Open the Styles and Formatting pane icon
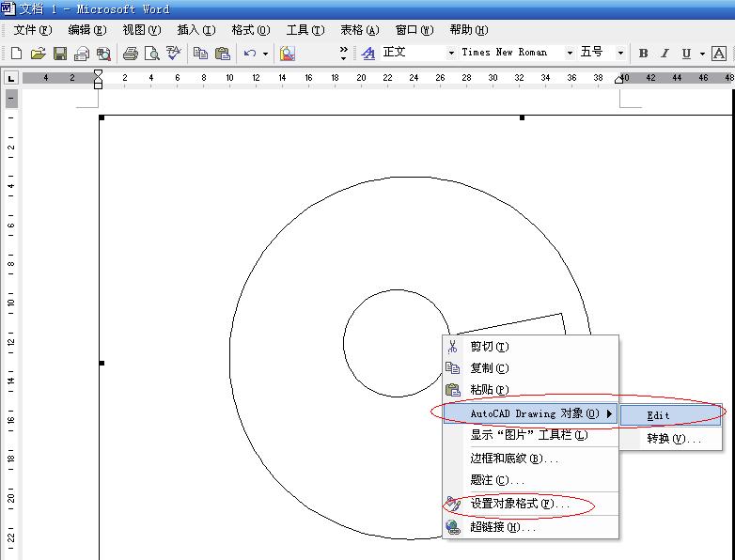 coord(368,54)
